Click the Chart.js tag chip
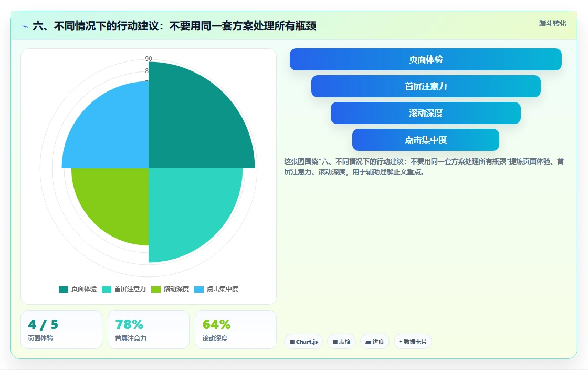Screen dimensions: 588x370 click(x=303, y=342)
